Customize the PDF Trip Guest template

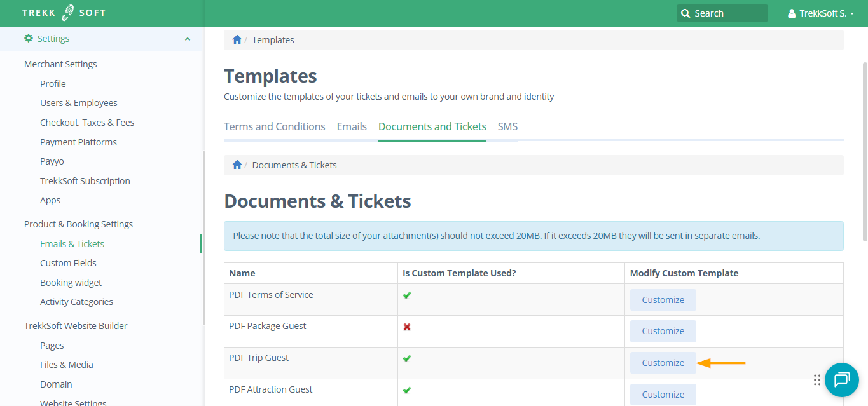coord(663,363)
